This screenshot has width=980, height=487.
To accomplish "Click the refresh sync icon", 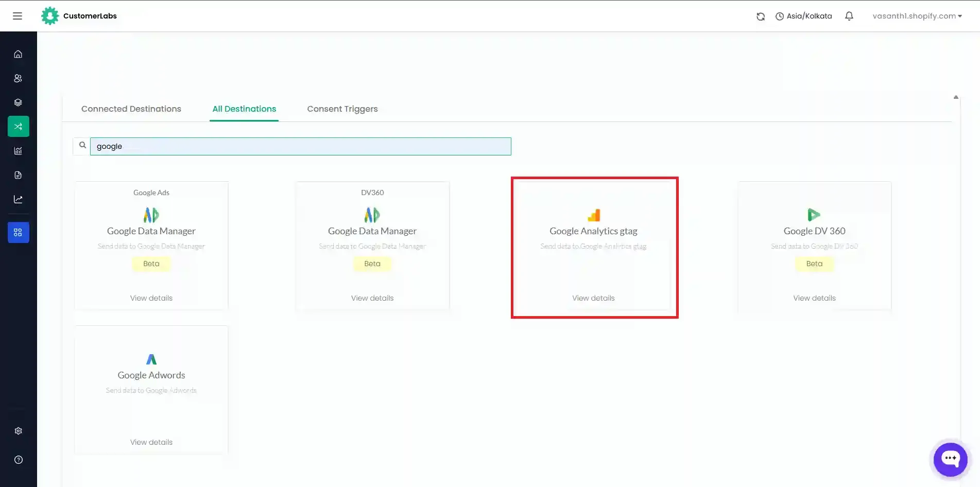I will point(761,16).
